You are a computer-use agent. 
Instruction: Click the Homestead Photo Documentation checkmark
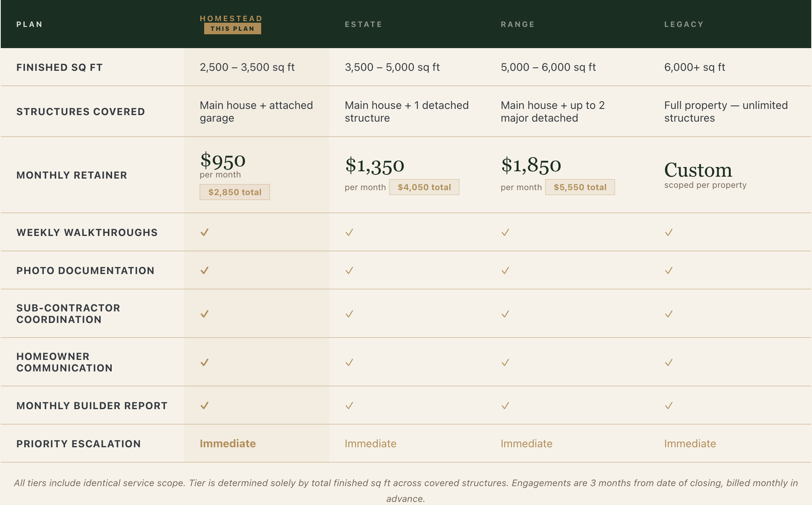coord(205,270)
